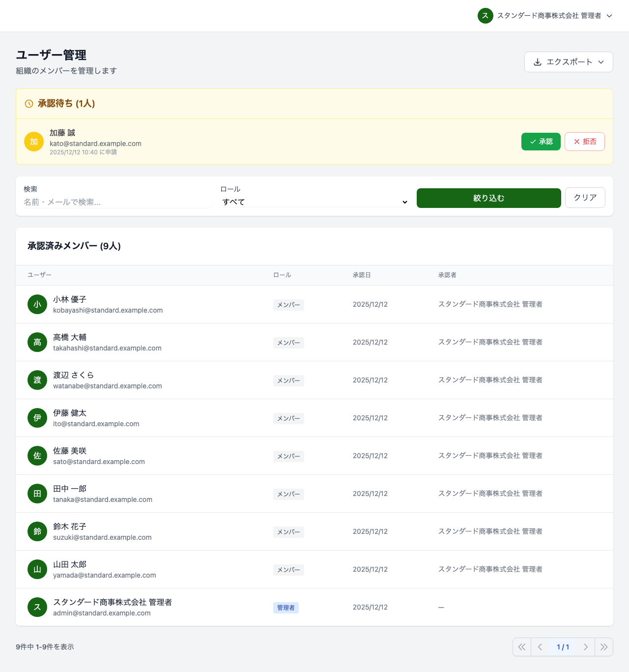
Task: Click 加藤 誠's yellow avatar circle
Action: coord(34,142)
